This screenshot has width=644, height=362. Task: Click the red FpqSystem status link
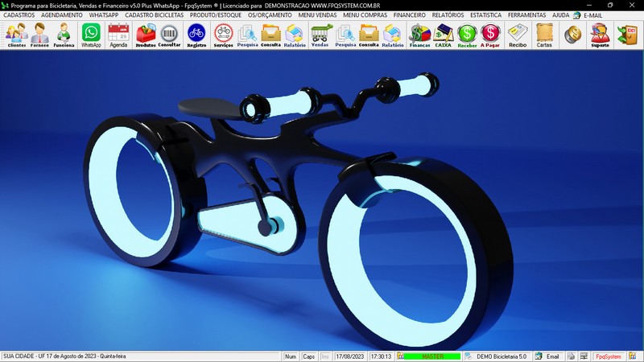coord(609,356)
